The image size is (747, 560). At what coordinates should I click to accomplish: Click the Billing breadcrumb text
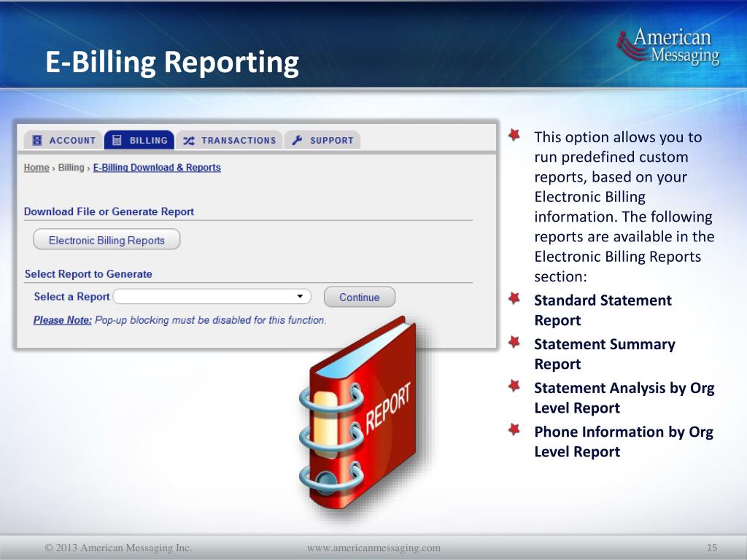click(71, 168)
